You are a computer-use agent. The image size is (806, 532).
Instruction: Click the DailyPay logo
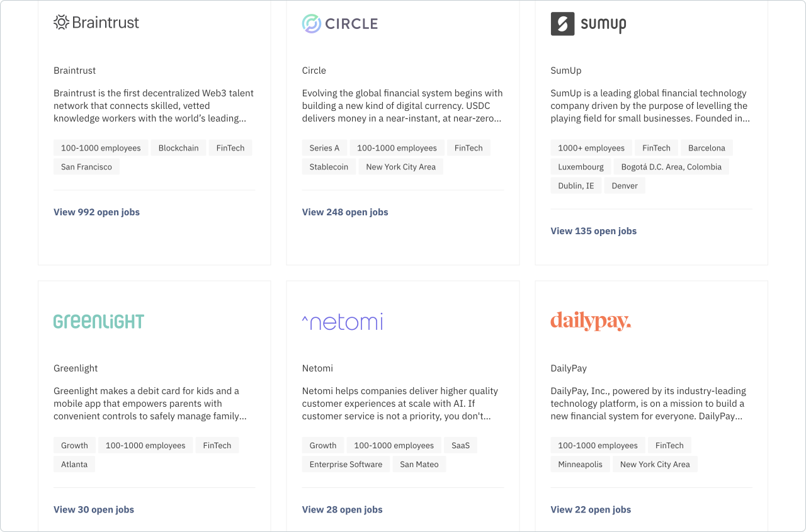click(591, 321)
